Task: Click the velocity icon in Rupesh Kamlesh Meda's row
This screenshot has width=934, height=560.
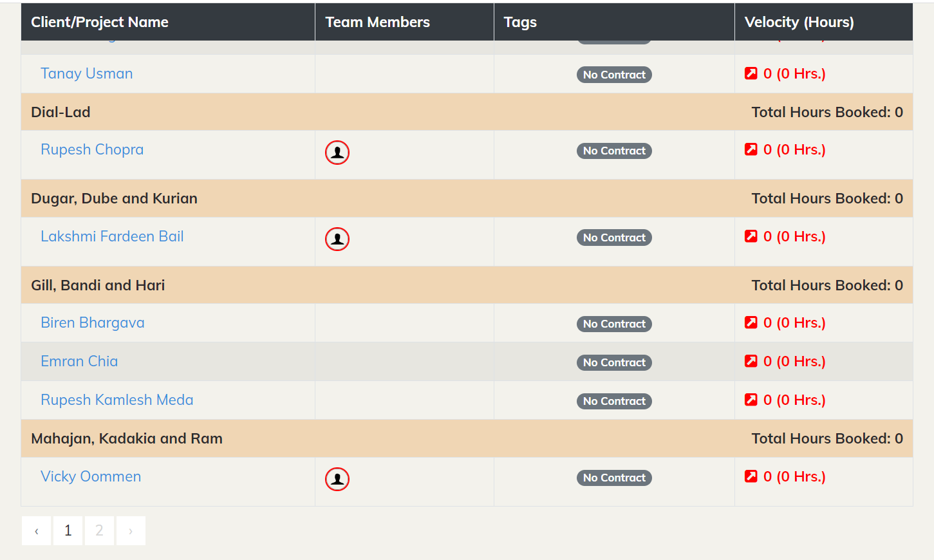Action: click(x=751, y=400)
